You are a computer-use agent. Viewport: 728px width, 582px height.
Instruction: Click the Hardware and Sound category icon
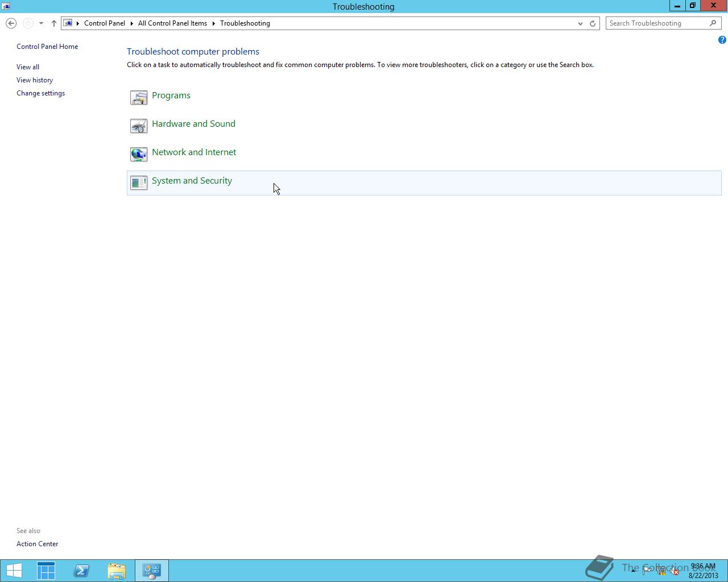[138, 126]
